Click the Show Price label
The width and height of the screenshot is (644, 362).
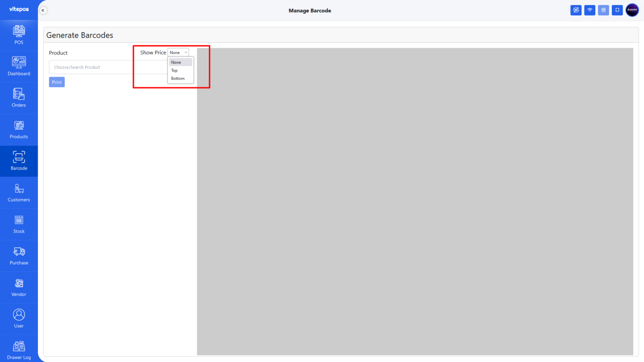tap(153, 52)
